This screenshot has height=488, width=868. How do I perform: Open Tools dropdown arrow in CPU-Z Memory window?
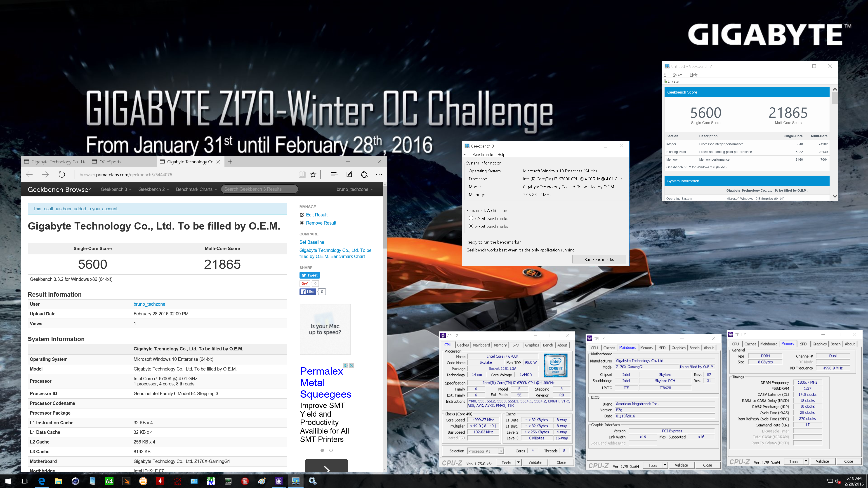pos(806,461)
